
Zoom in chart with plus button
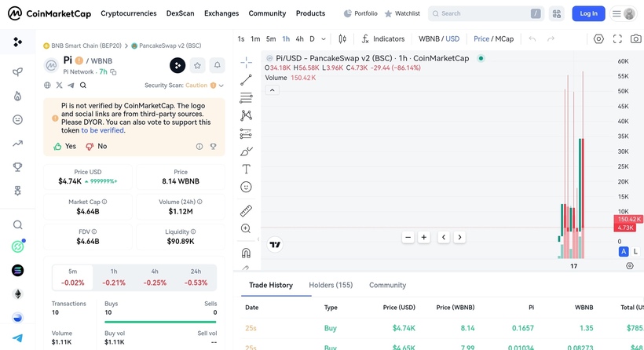[x=424, y=237]
